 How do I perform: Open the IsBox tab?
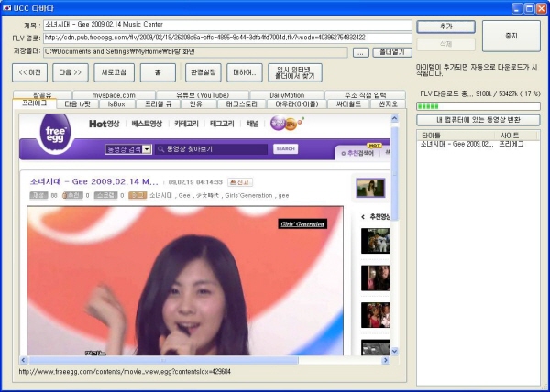116,104
